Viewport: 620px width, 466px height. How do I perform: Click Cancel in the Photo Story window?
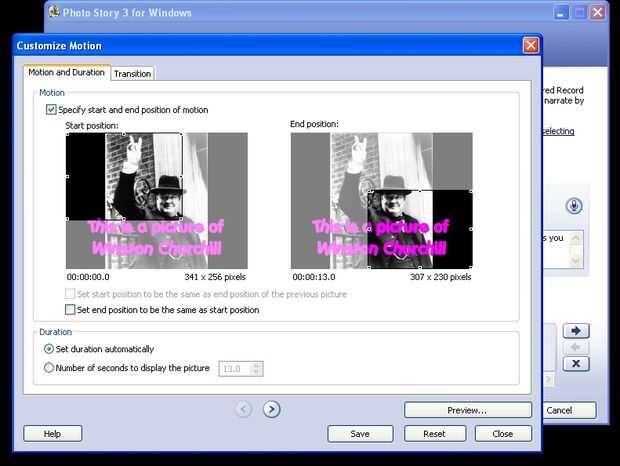[x=569, y=410]
